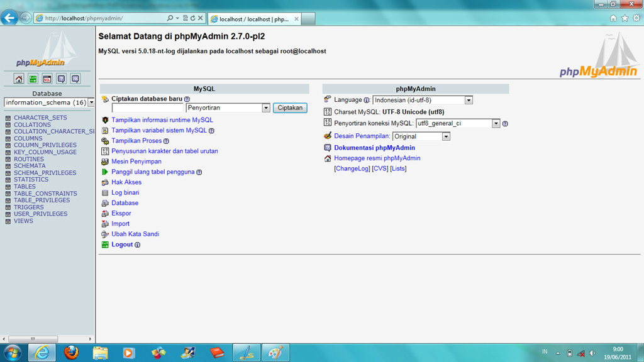Go back with the browser back arrow
Viewport: 644px width, 362px height.
coord(9,18)
